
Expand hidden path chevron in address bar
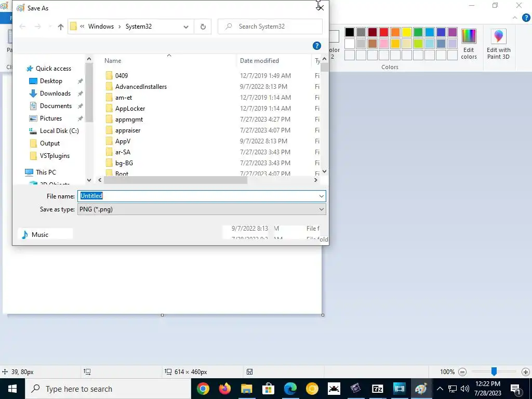tap(82, 26)
